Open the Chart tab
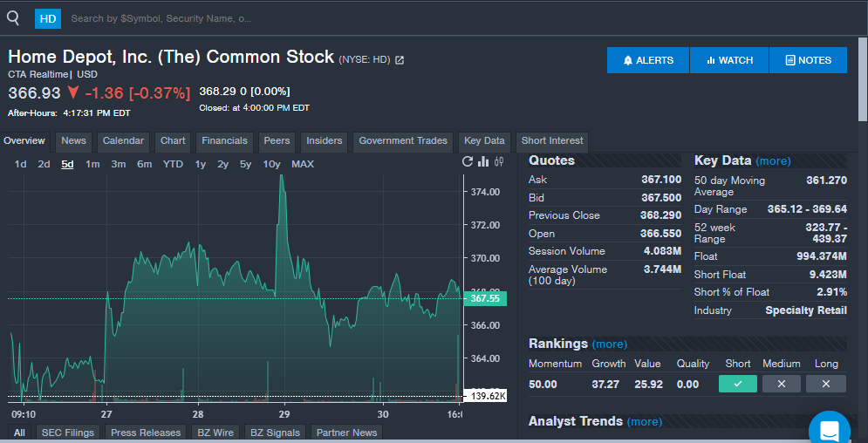Image resolution: width=868 pixels, height=443 pixels. coord(173,141)
